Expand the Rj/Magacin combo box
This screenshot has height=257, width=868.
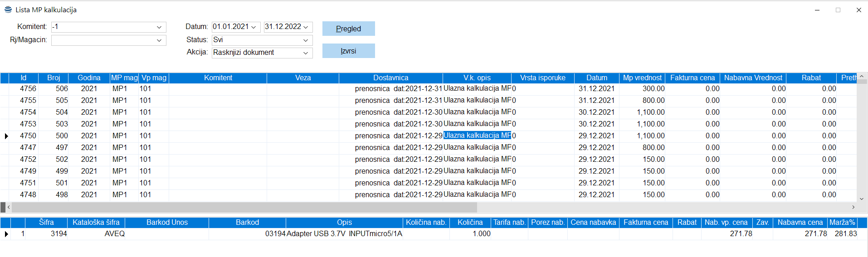point(159,40)
